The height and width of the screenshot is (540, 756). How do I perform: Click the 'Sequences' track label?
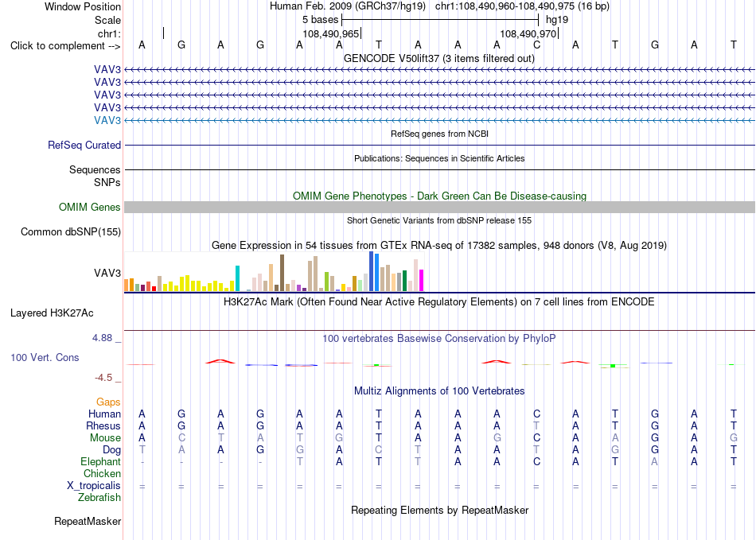(95, 169)
